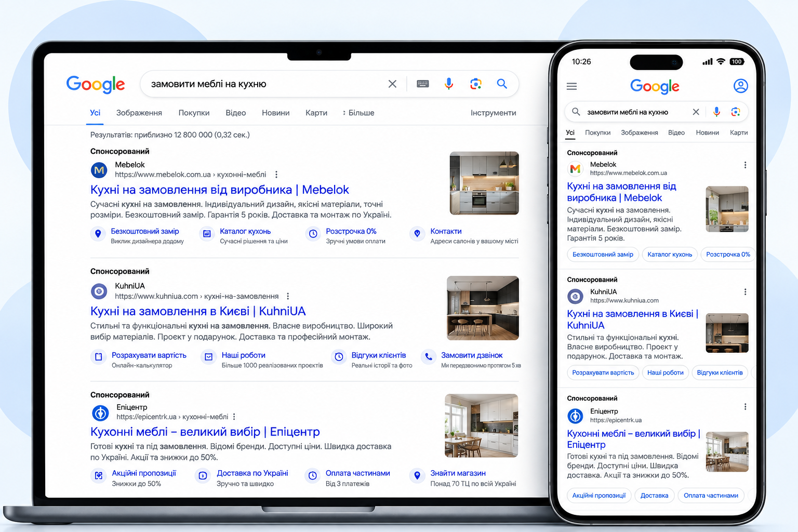
Task: Expand the Більше menu in laptop search tabs
Action: pos(358,113)
